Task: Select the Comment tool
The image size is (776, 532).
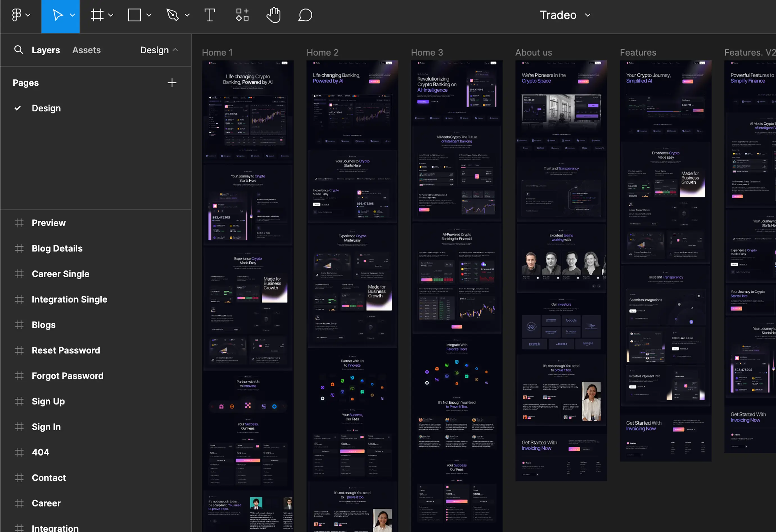Action: (x=305, y=15)
